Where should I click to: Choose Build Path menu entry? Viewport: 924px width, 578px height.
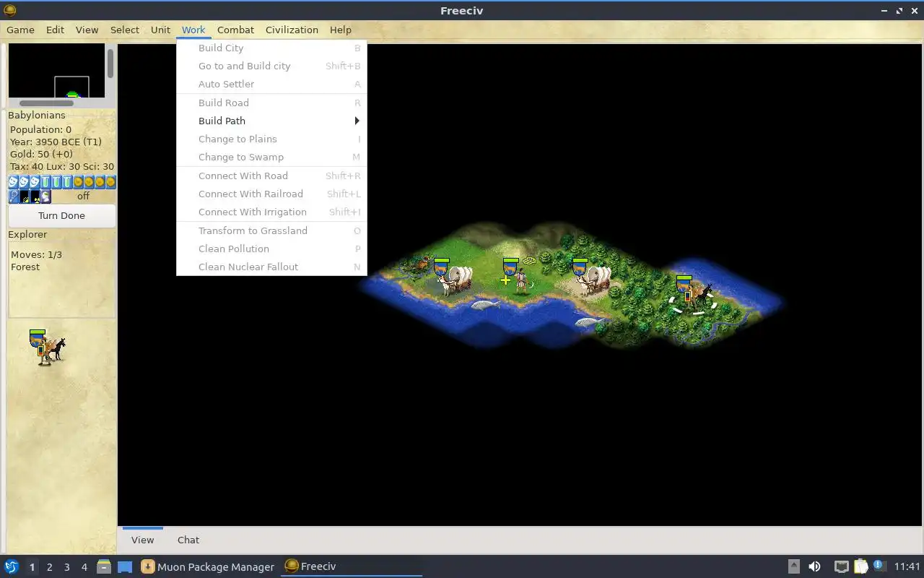(271, 121)
